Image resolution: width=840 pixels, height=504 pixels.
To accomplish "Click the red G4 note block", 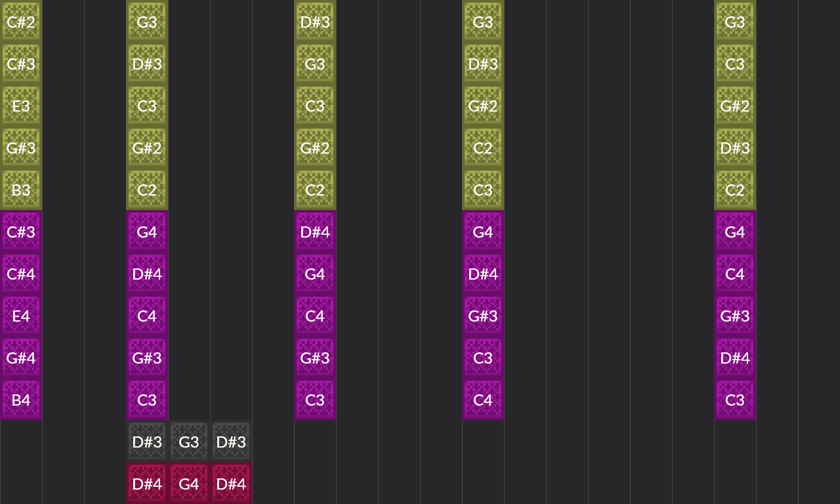I will tap(189, 484).
